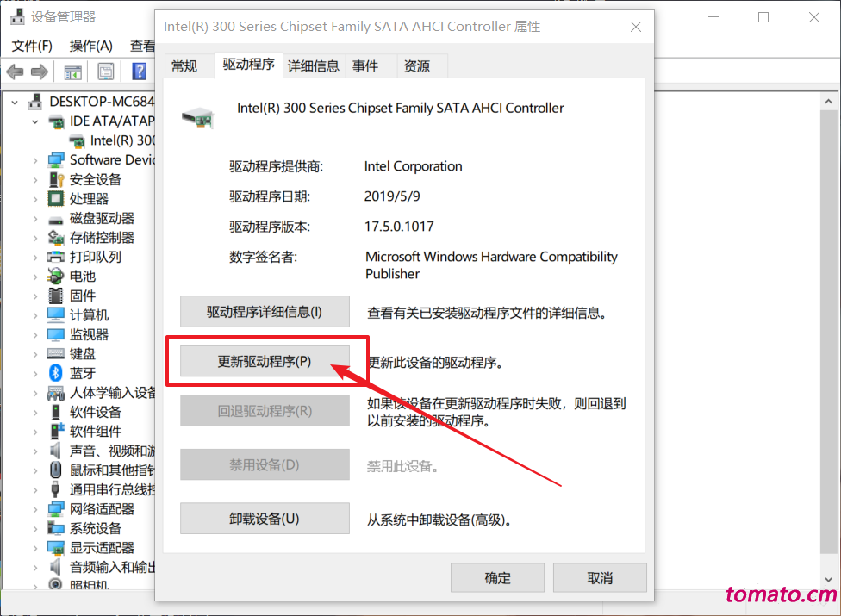Collapse the DESKTOP-MC684 root node

[x=15, y=102]
